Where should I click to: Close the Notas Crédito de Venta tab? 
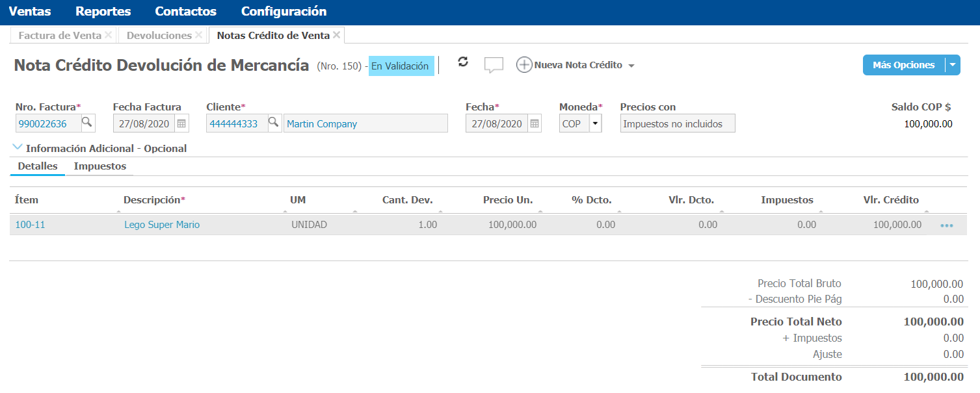coord(336,35)
